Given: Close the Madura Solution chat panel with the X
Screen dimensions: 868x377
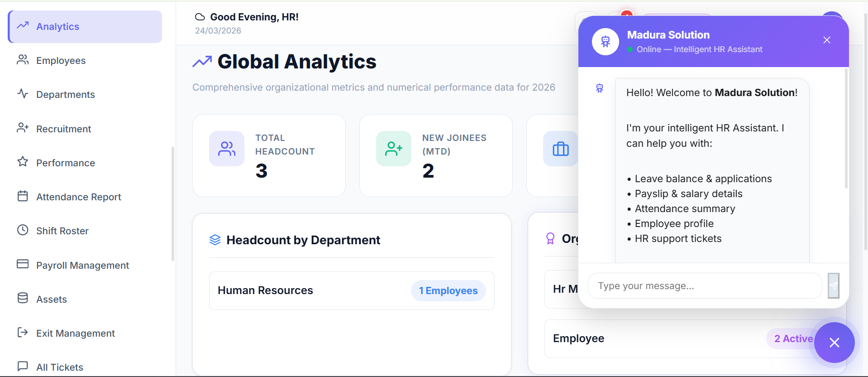Looking at the screenshot, I should (827, 40).
